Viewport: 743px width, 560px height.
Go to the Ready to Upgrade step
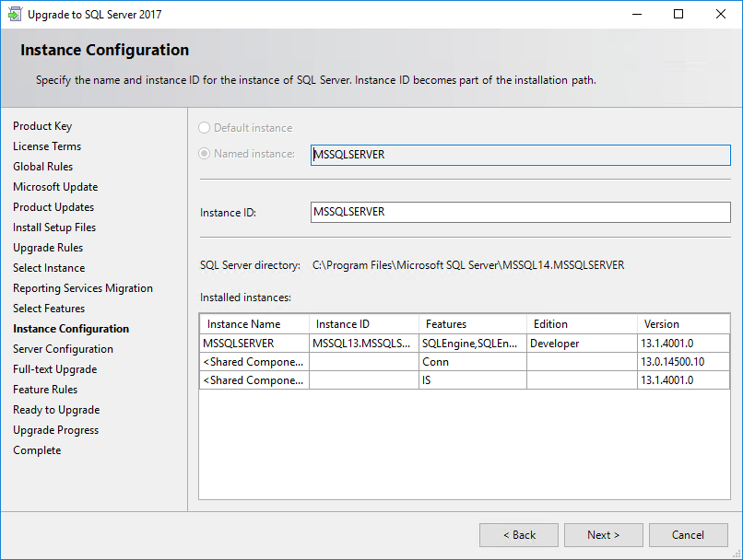(x=56, y=410)
